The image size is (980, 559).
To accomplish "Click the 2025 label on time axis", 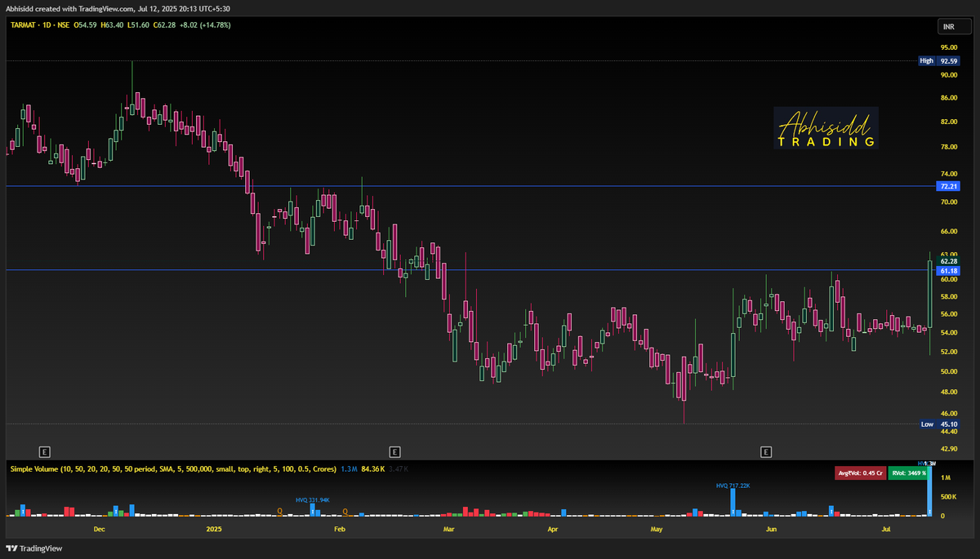I will point(214,530).
